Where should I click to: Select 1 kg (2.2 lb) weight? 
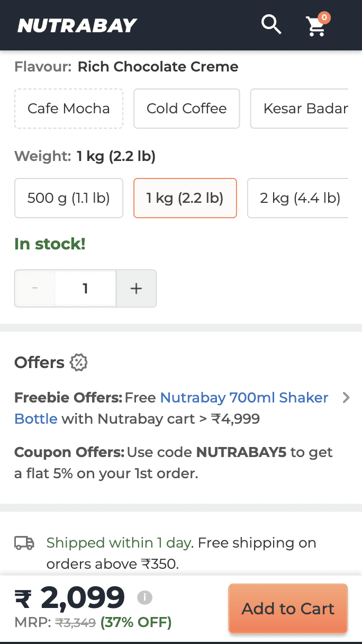185,198
